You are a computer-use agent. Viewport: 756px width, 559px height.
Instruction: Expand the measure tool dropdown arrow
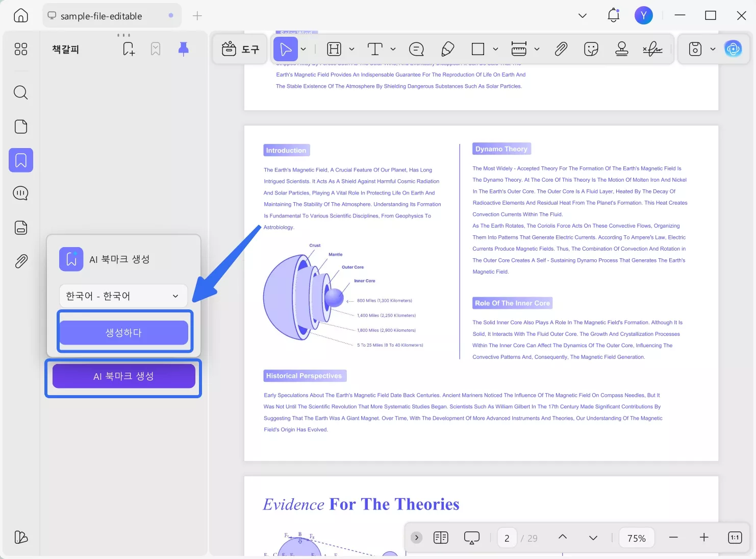[537, 49]
